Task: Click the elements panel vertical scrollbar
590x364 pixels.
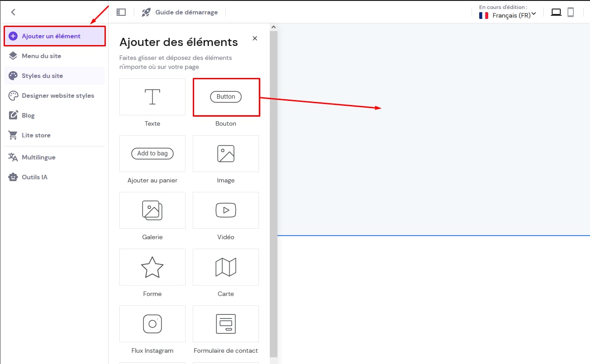Action: click(x=273, y=180)
